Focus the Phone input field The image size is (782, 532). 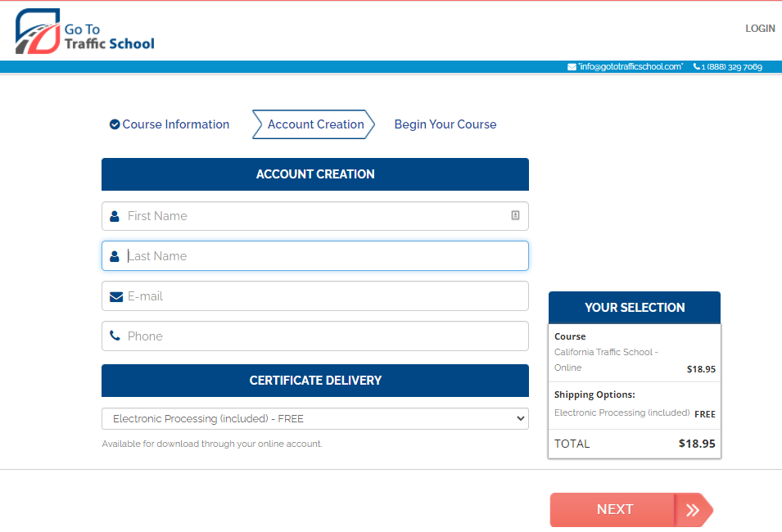pyautogui.click(x=315, y=336)
